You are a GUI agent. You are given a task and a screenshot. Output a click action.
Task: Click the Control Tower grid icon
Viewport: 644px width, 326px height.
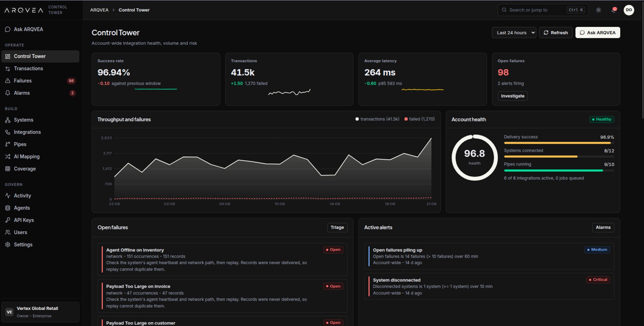pos(8,56)
